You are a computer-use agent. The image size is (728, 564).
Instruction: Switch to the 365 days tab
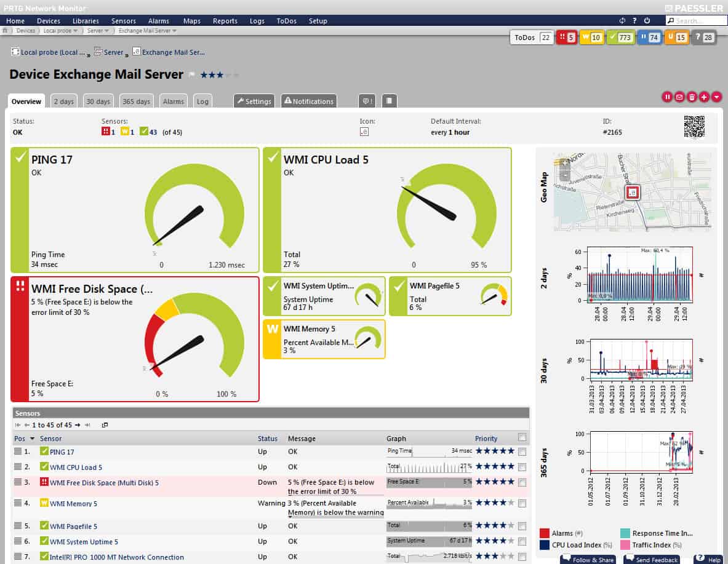[136, 101]
